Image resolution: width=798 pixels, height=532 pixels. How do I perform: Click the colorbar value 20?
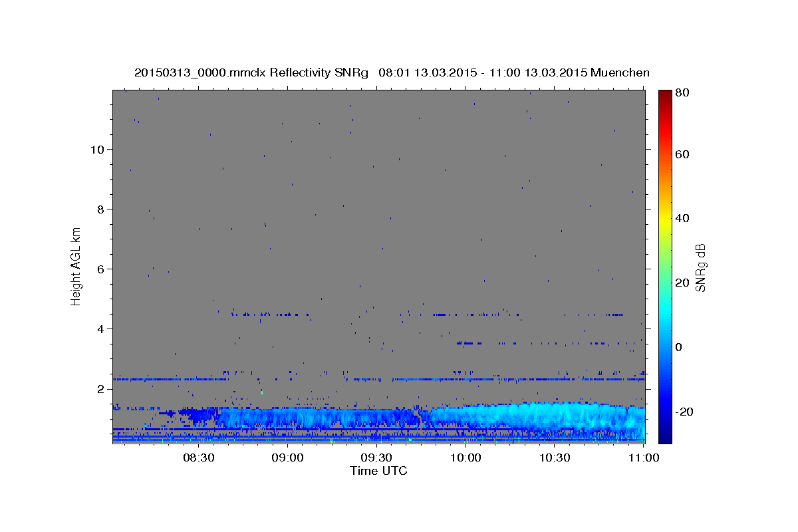click(683, 283)
